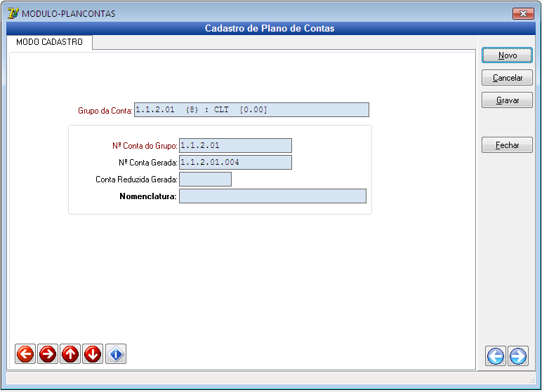The height and width of the screenshot is (392, 542).
Task: Go back with the blue left arrow
Action: pos(496,356)
